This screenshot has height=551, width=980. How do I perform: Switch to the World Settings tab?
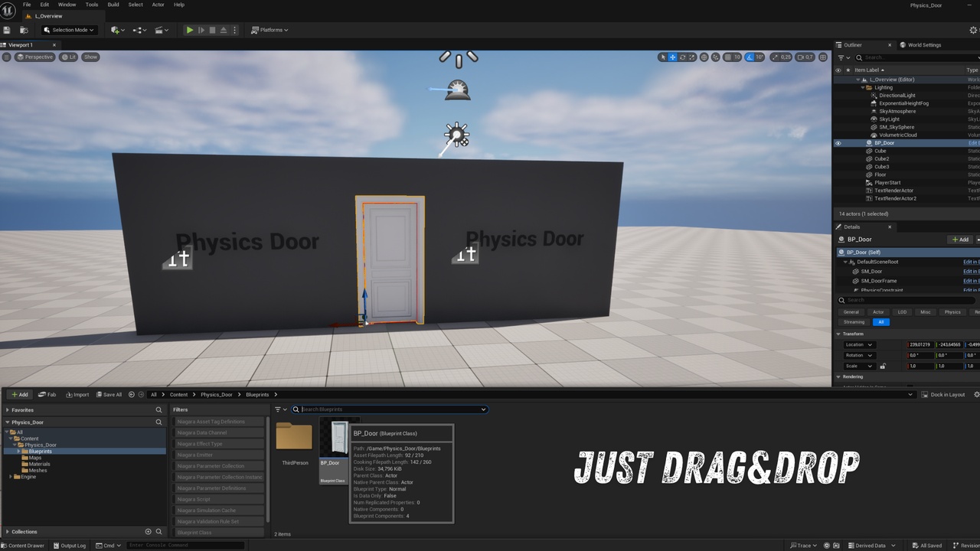[x=921, y=45]
